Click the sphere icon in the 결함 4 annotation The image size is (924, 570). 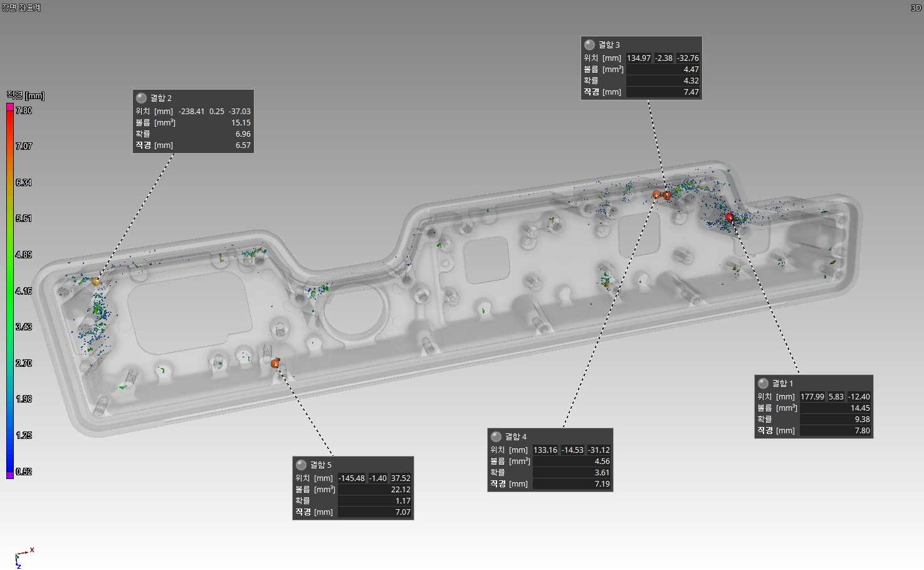[x=496, y=436]
